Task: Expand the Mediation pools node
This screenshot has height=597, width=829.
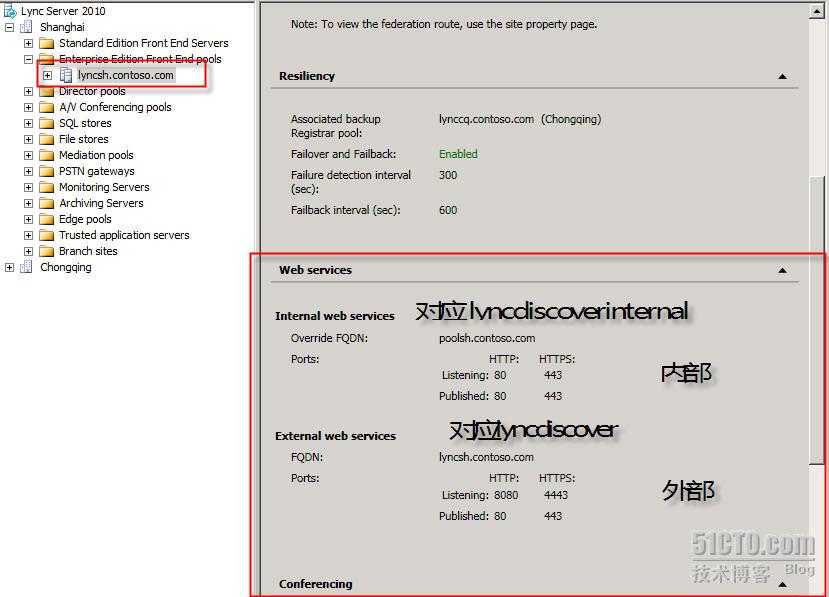Action: (x=29, y=155)
